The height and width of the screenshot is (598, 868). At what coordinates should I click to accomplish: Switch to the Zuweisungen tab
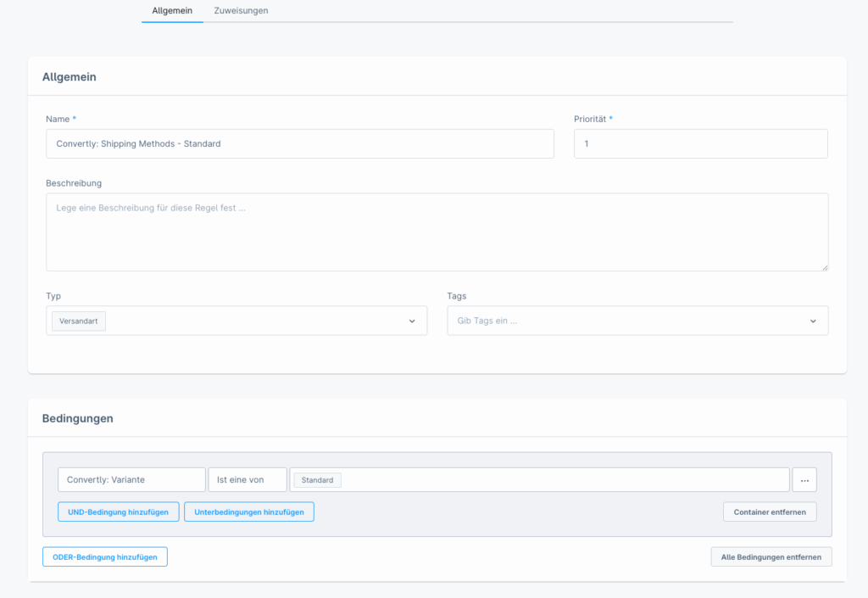pos(241,10)
